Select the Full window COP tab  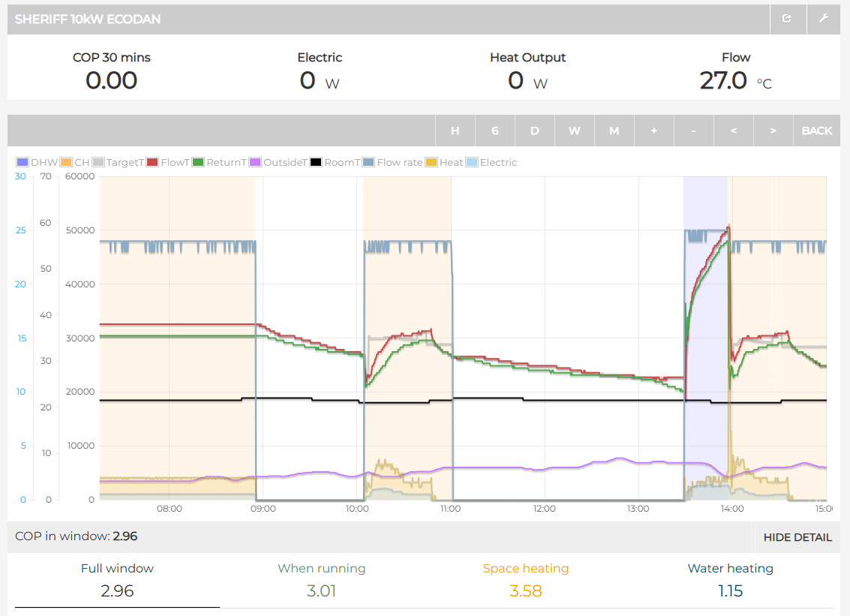117,580
